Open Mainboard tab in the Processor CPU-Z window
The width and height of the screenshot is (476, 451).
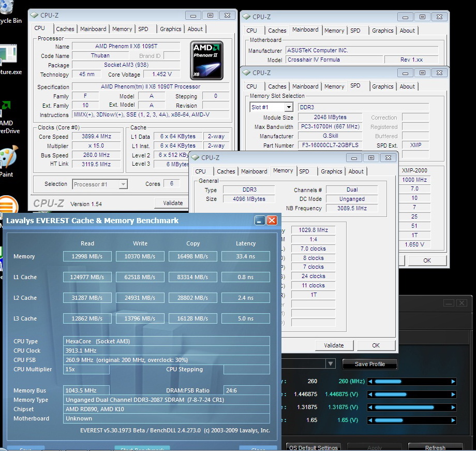point(93,29)
